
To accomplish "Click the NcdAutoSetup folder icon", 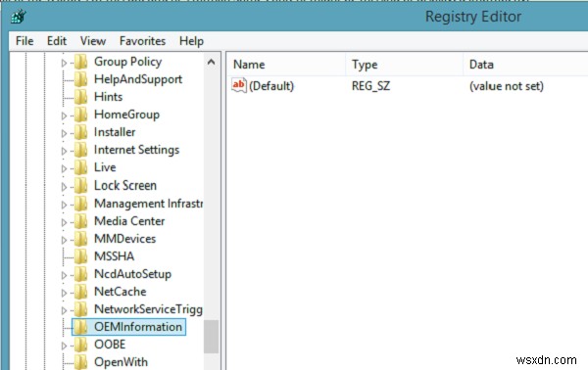I will 80,273.
